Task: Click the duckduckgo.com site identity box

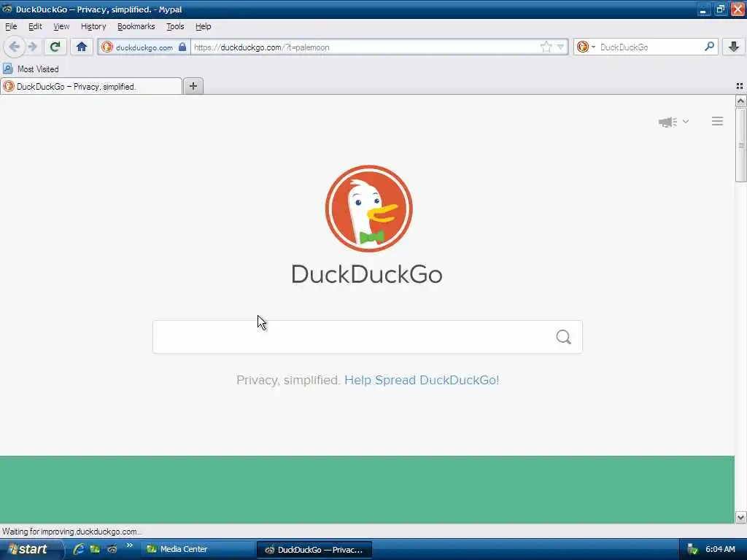Action: 144,47
